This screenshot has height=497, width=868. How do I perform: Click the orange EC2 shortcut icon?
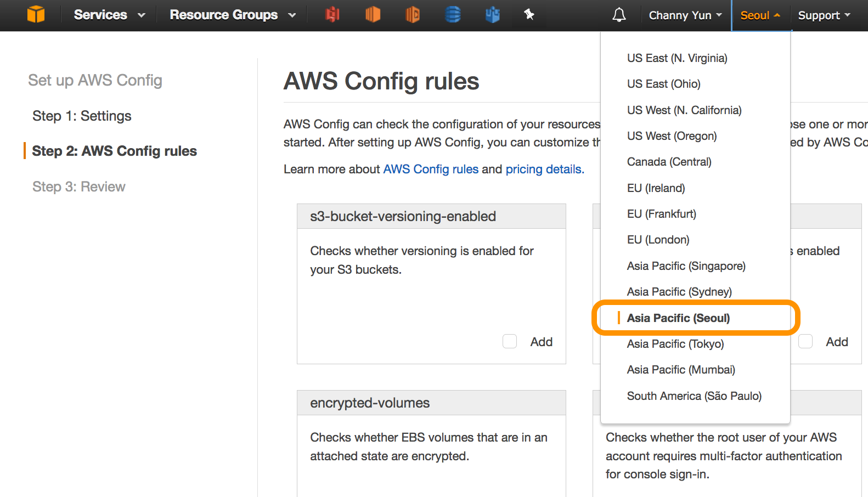373,14
